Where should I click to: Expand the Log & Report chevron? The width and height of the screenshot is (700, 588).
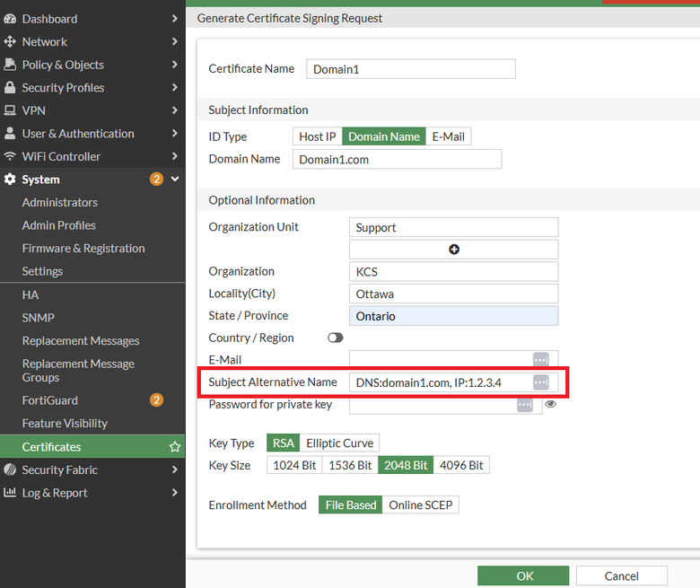[x=175, y=493]
